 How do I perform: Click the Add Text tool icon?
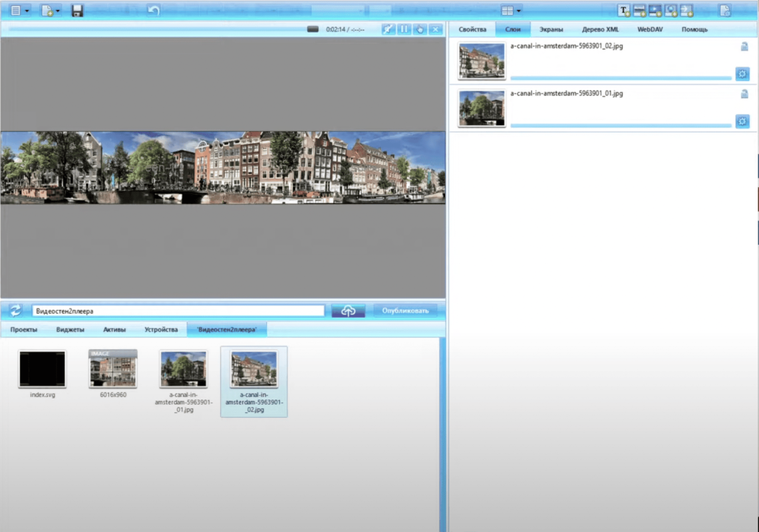(x=624, y=10)
